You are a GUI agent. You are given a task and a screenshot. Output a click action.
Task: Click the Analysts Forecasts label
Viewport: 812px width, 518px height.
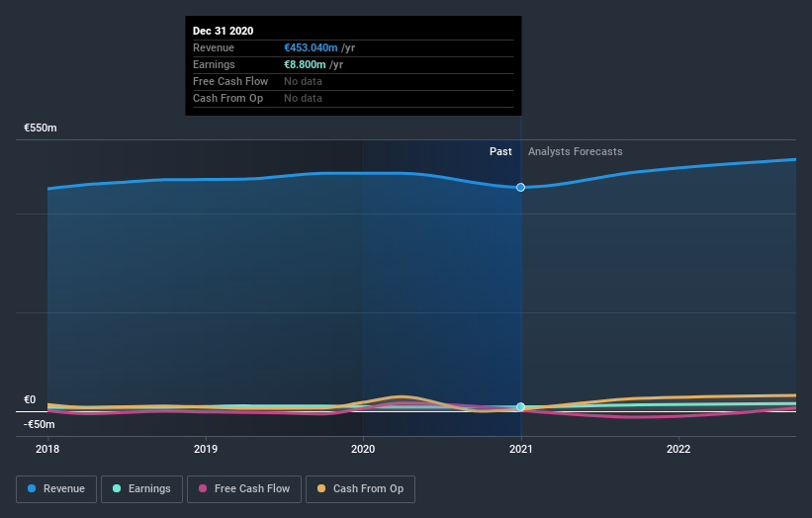point(576,151)
